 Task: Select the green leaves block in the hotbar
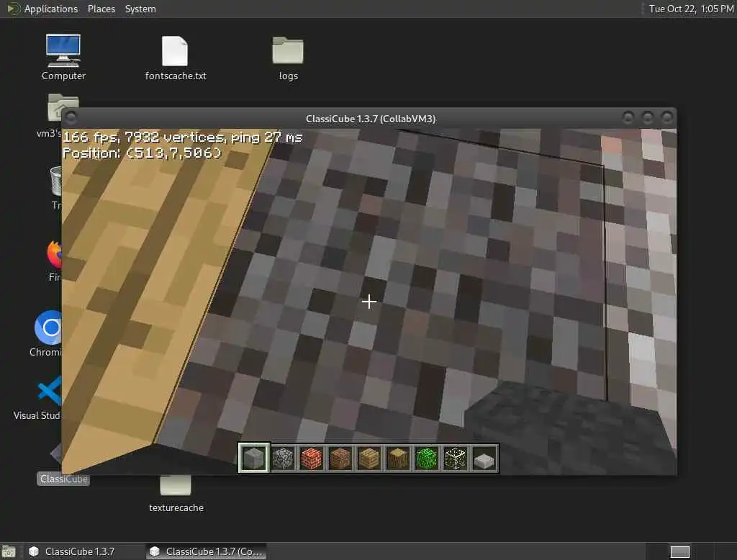point(427,458)
